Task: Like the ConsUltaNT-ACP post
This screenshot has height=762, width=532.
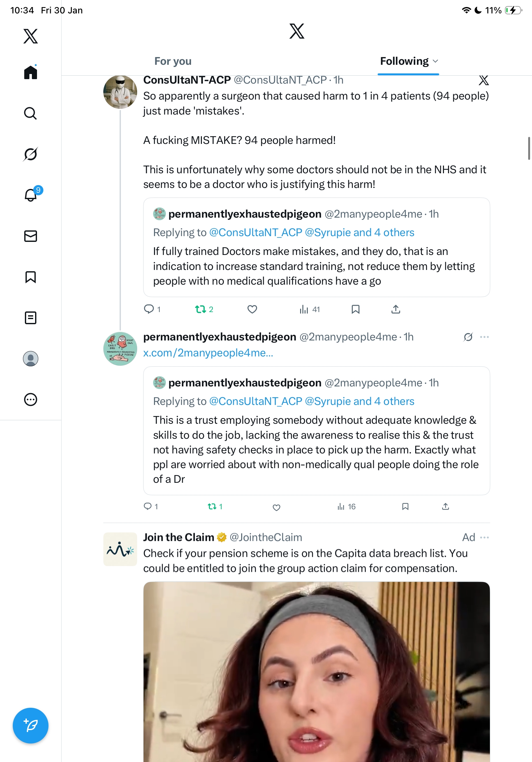Action: [x=252, y=309]
